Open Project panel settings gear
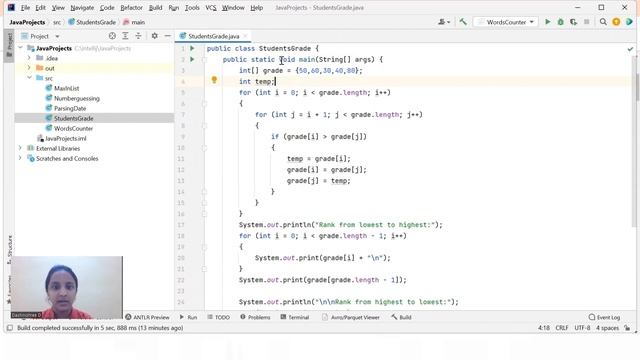 pyautogui.click(x=154, y=36)
